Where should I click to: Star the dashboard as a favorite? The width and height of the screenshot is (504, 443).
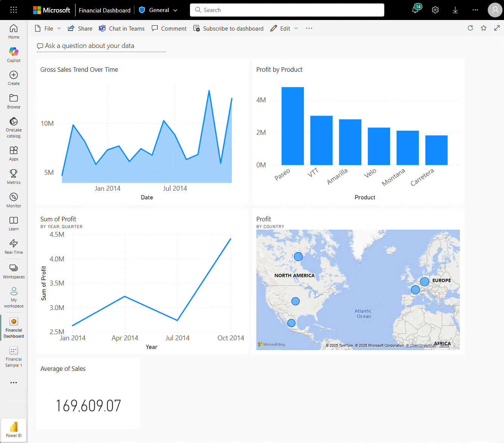[x=484, y=28]
